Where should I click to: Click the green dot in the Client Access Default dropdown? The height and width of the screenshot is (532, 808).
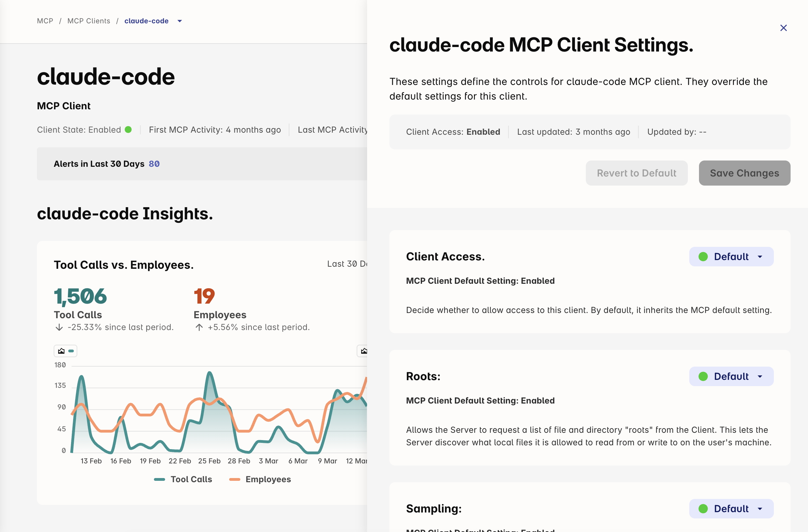(x=703, y=257)
